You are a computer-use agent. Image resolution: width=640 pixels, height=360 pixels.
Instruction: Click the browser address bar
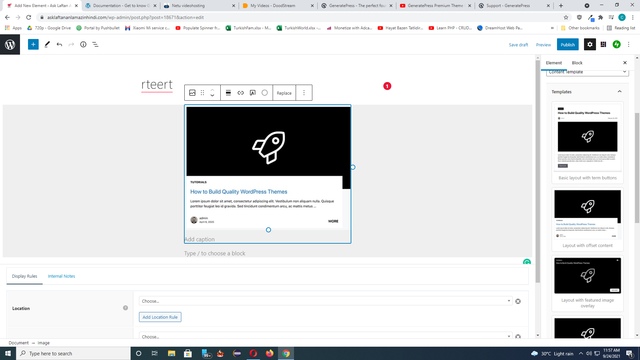coord(302,18)
